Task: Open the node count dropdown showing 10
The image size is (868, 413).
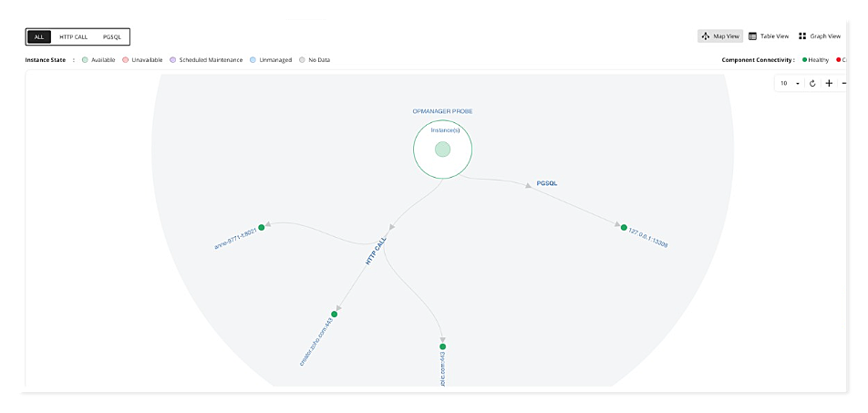Action: pyautogui.click(x=790, y=83)
